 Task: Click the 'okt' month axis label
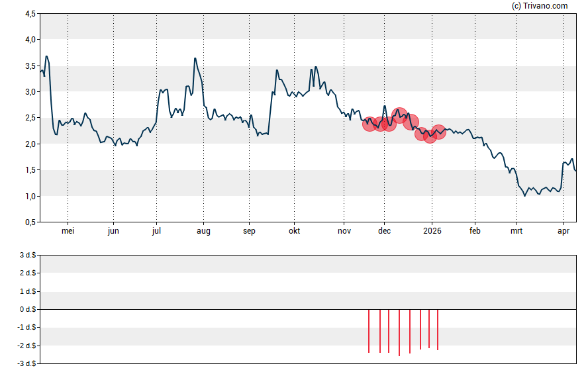coord(294,232)
